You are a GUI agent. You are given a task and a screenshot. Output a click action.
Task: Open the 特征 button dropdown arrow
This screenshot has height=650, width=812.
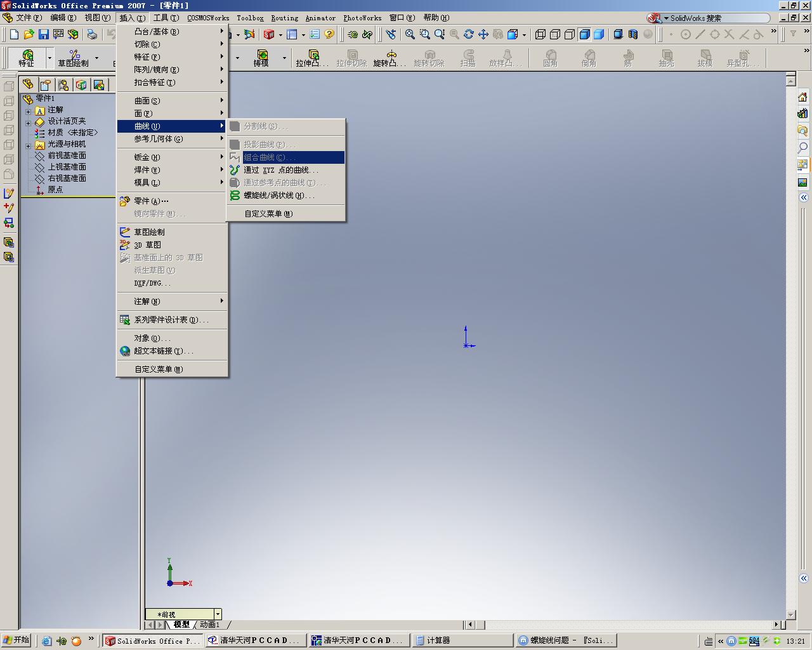[49, 58]
